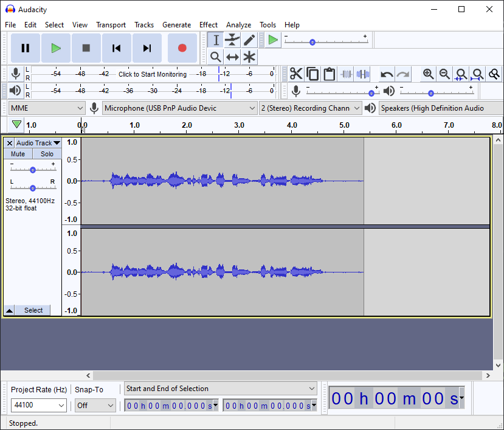This screenshot has height=430, width=504.
Task: Select the Selection (I-beam) tool
Action: [x=216, y=40]
